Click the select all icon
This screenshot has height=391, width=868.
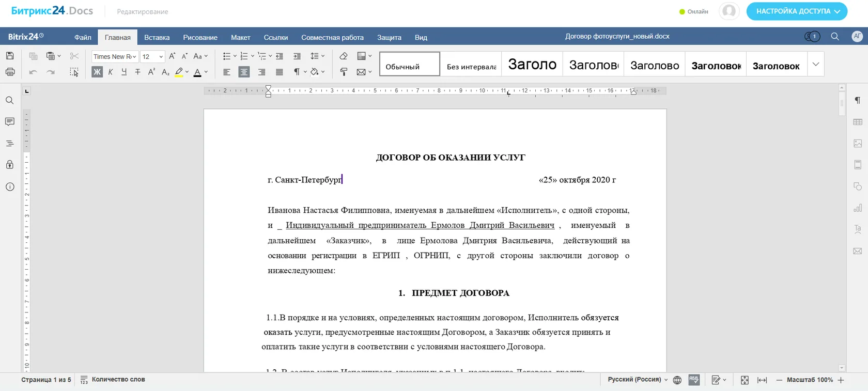[74, 72]
